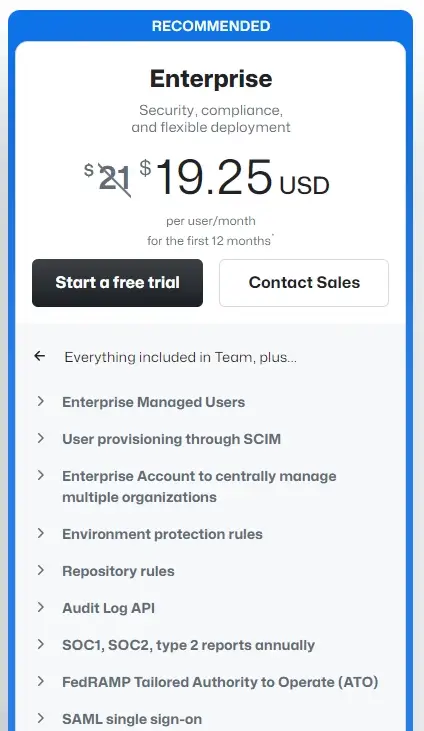Click chevron beside SOC1, SOC2 reports

41,644
